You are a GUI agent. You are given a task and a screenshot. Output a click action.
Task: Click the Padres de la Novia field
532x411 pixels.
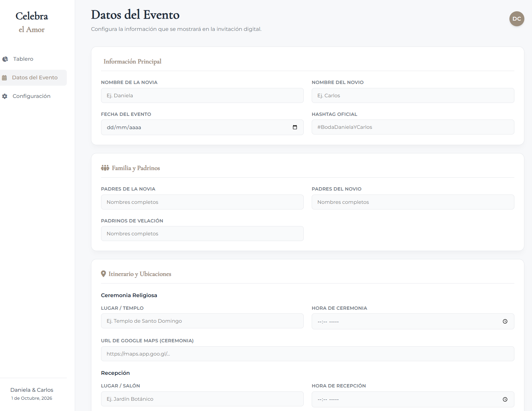click(202, 202)
